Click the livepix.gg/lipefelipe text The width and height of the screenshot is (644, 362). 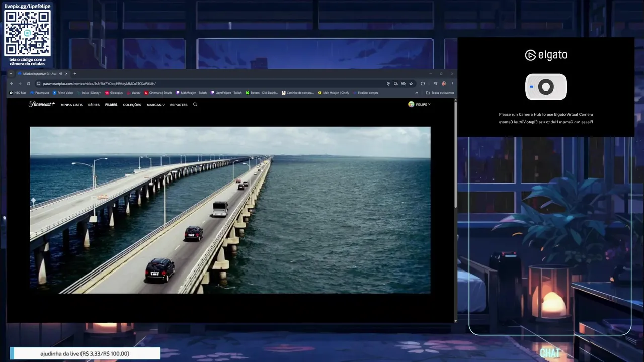27,6
